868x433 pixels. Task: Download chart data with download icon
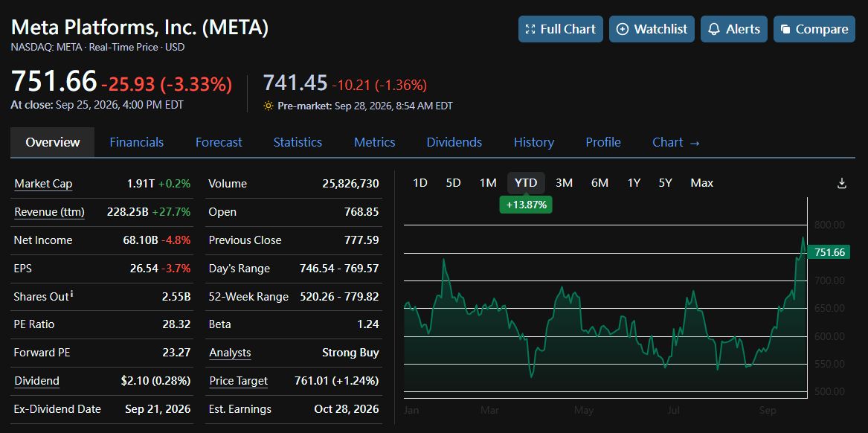tap(841, 183)
